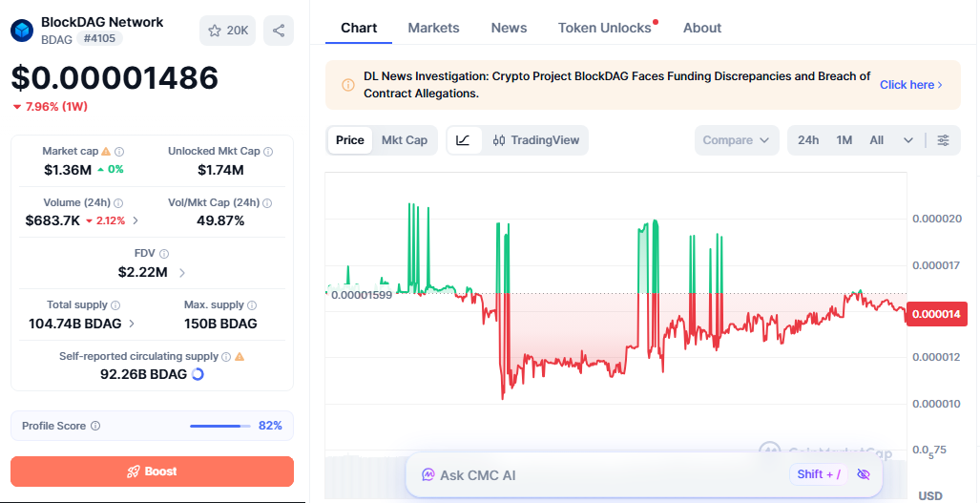Viewport: 980px width, 503px height.
Task: Select the line chart style icon
Action: (464, 140)
